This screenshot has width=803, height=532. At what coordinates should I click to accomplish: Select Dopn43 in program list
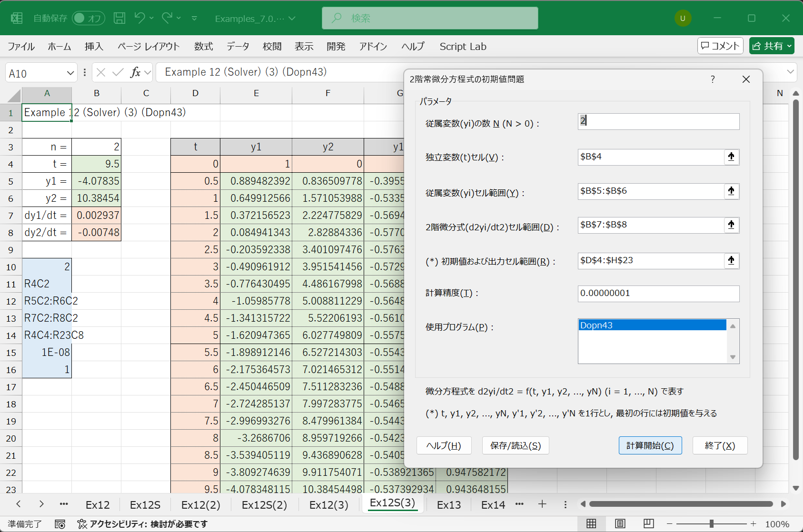652,325
